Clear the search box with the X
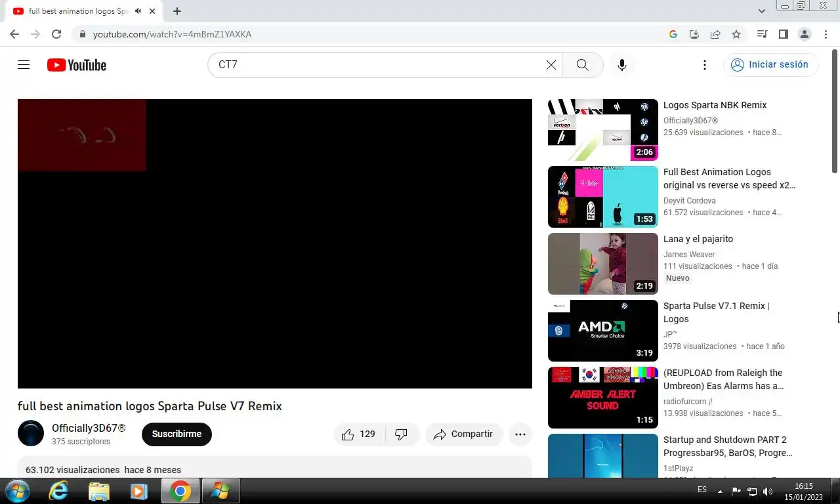The height and width of the screenshot is (504, 840). [551, 65]
